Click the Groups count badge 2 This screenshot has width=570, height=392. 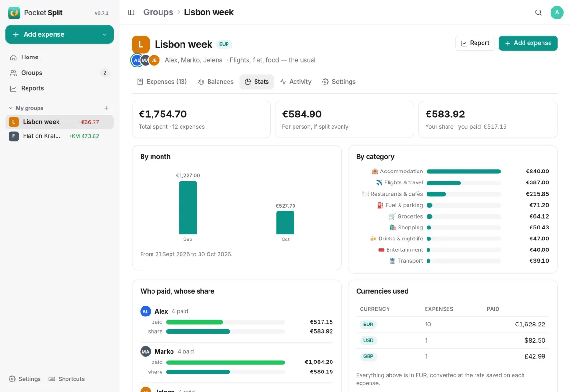click(x=104, y=73)
